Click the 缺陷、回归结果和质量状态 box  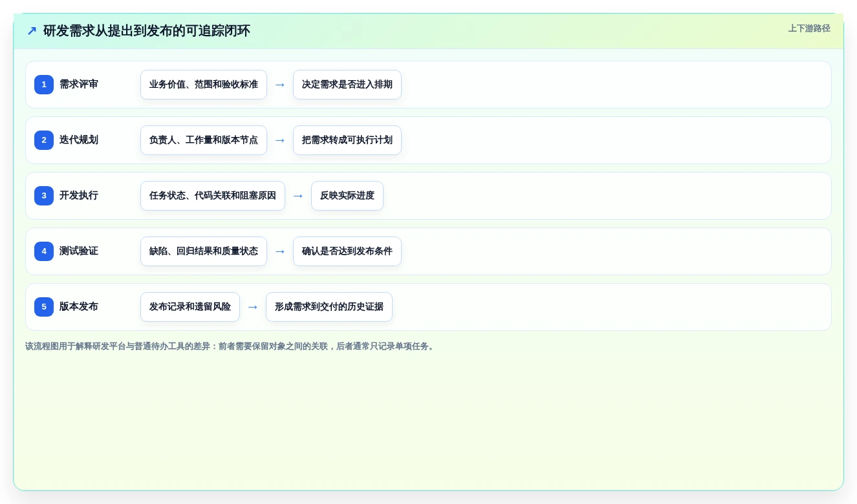pyautogui.click(x=204, y=251)
